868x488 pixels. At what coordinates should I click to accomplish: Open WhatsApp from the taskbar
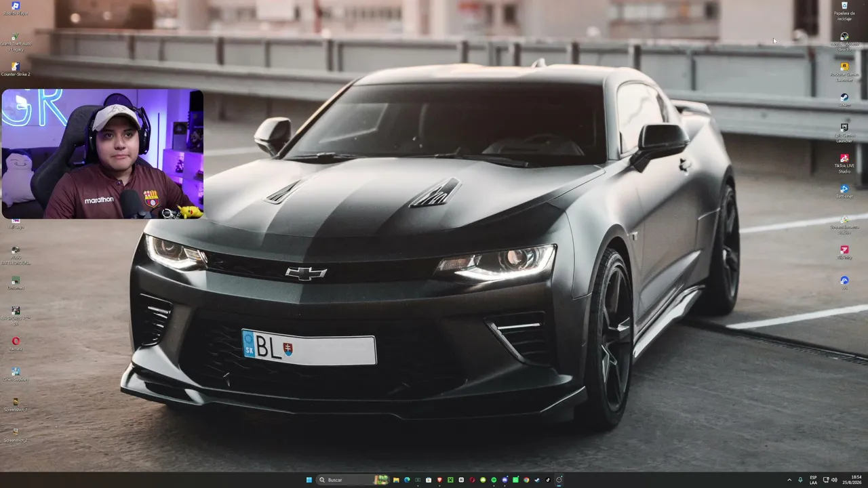pyautogui.click(x=515, y=480)
